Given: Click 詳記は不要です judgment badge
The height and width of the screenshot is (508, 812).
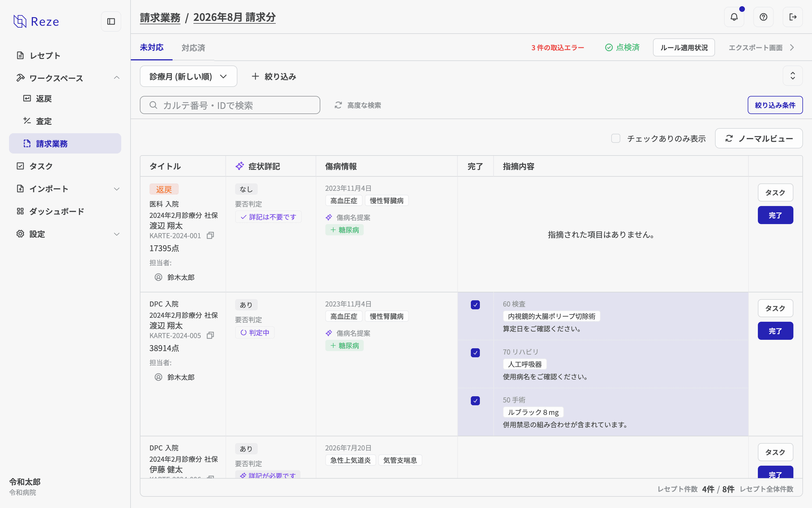Looking at the screenshot, I should [x=268, y=217].
